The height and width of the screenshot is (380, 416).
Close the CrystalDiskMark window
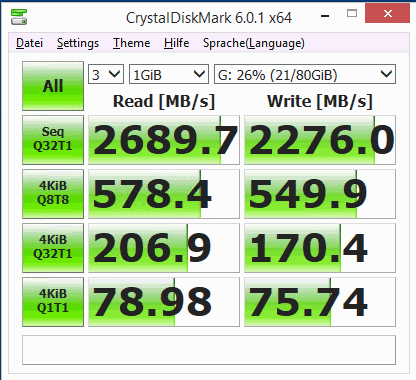click(387, 13)
